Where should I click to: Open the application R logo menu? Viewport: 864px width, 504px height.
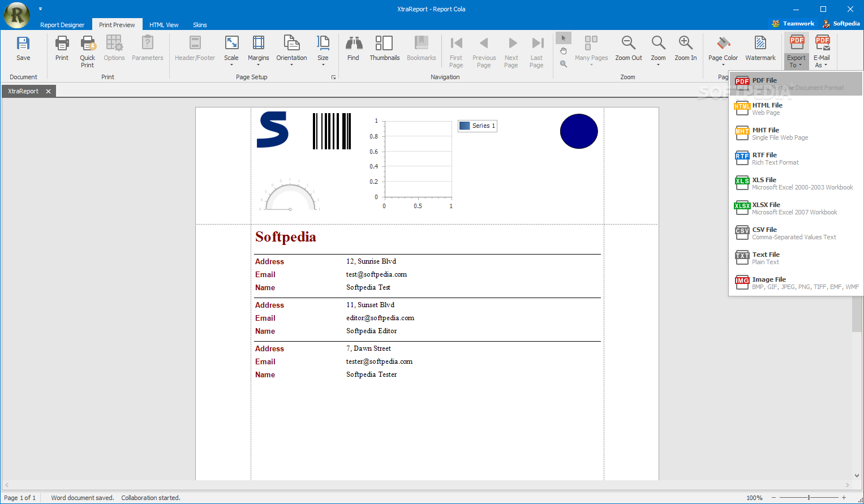point(17,15)
